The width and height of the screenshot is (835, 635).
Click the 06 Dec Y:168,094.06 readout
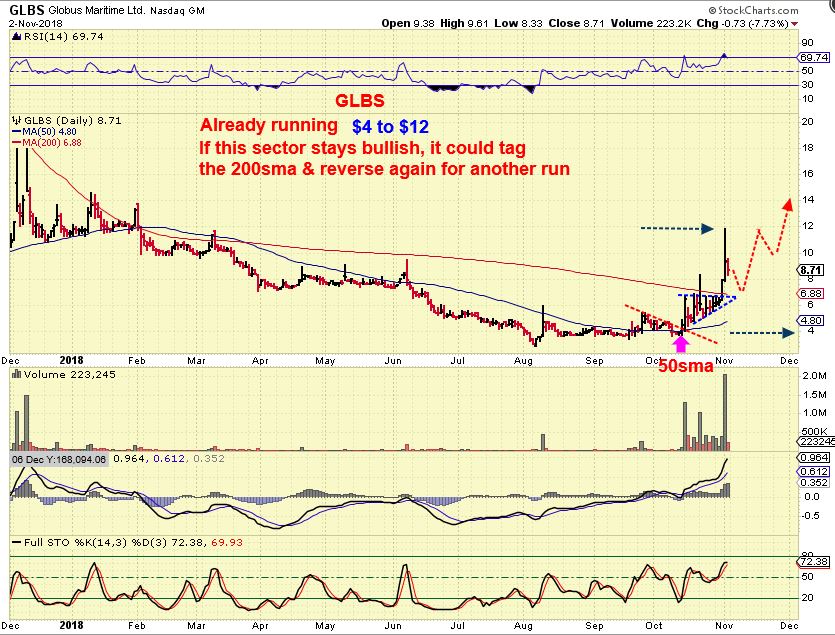(59, 459)
